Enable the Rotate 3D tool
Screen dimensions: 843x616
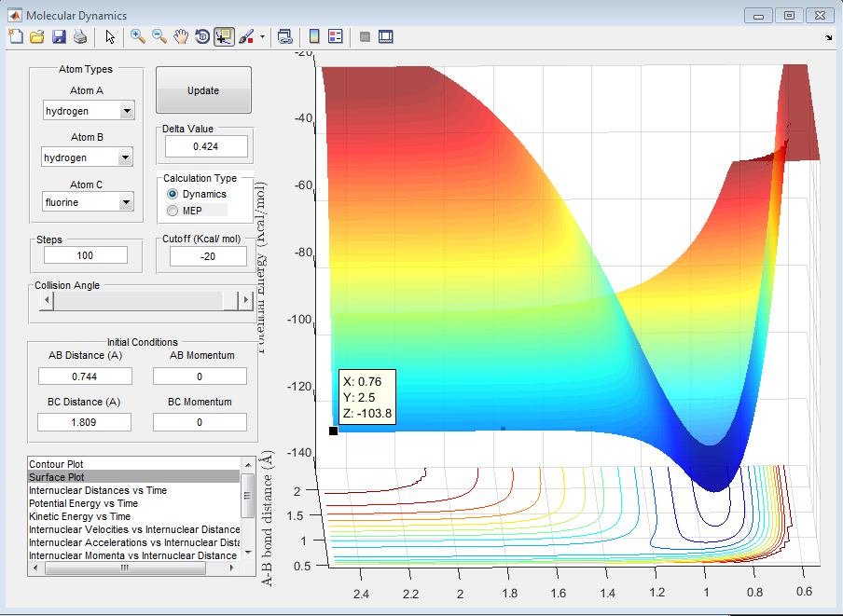[x=202, y=36]
